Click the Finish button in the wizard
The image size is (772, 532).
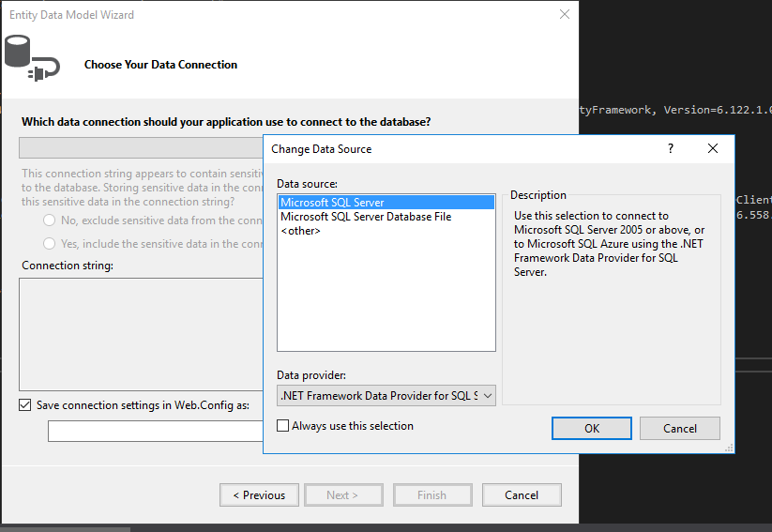pos(432,495)
